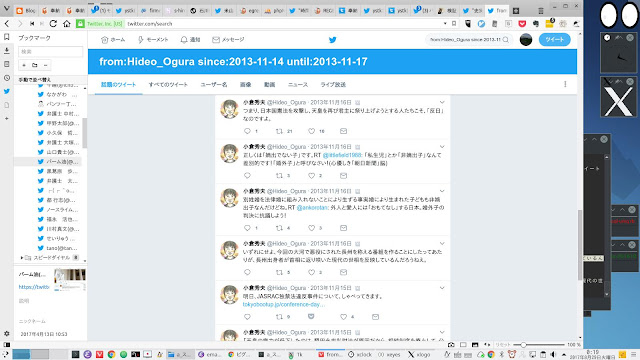Open the address bar history dropdown arrow
The image size is (640, 360).
click(x=445, y=24)
